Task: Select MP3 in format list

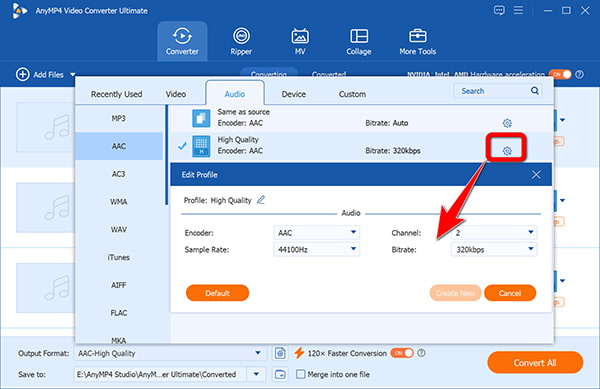Action: [x=119, y=119]
